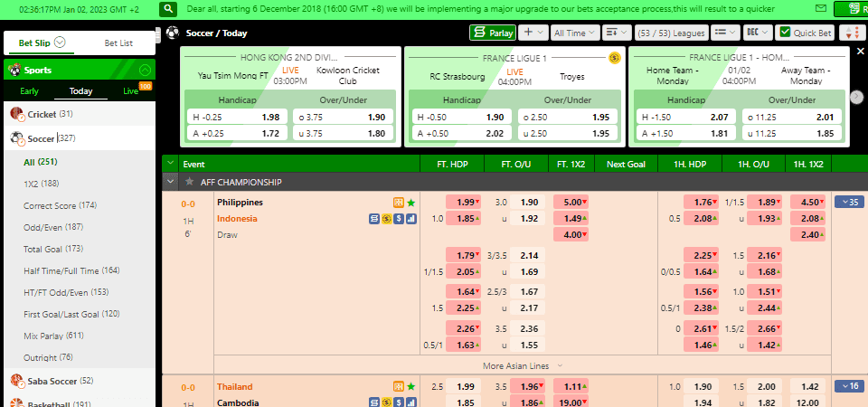Image resolution: width=868 pixels, height=407 pixels.
Task: Open the sort order dropdown
Action: coord(617,33)
